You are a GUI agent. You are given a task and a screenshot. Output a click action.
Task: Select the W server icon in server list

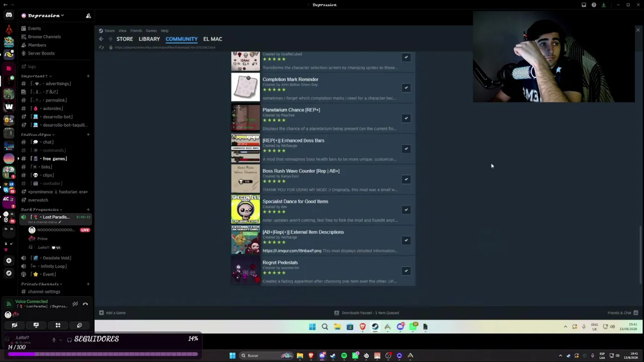(9, 107)
